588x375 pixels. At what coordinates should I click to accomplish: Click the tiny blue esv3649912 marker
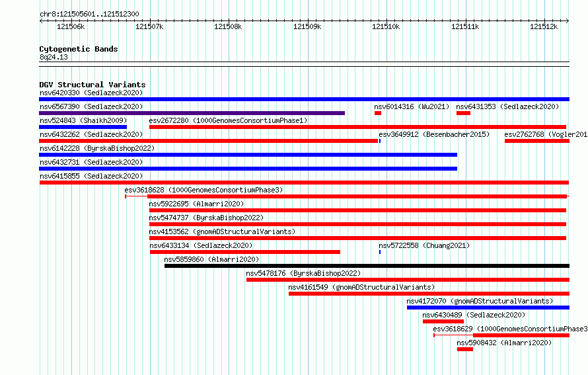click(380, 141)
